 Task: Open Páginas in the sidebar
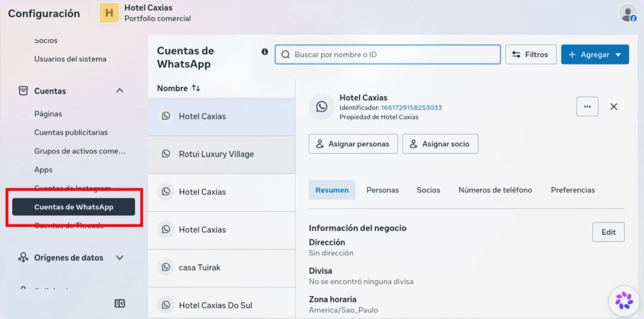pos(48,114)
